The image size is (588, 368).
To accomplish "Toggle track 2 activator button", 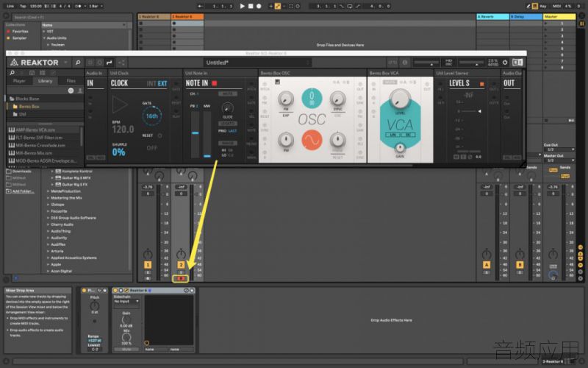I will pyautogui.click(x=181, y=265).
